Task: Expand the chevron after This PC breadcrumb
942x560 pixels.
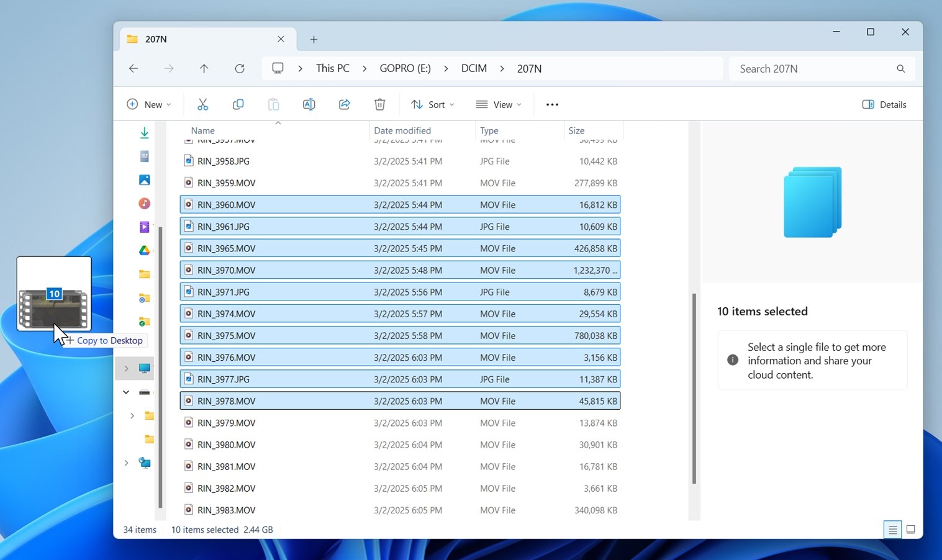Action: [365, 68]
